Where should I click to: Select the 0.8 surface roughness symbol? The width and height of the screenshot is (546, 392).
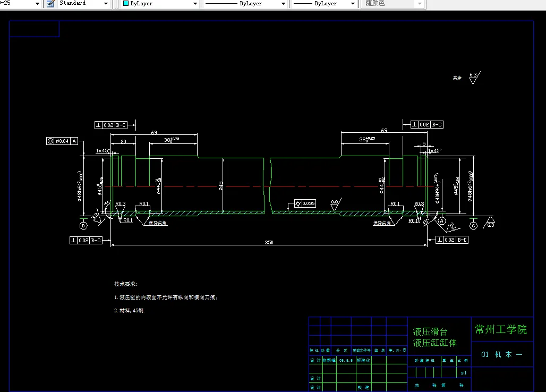pos(336,204)
